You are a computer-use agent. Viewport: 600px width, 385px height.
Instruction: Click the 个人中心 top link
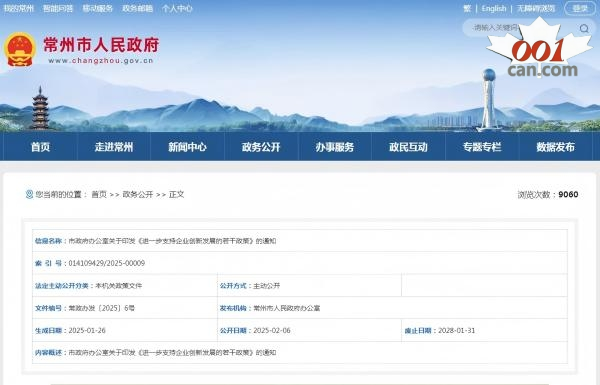tap(177, 8)
